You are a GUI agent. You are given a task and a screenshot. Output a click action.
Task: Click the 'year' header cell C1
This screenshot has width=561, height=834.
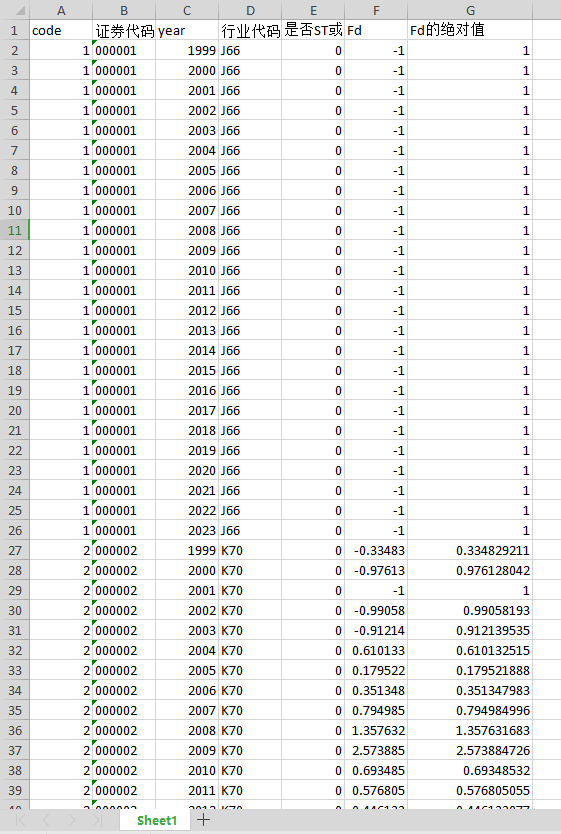click(187, 30)
